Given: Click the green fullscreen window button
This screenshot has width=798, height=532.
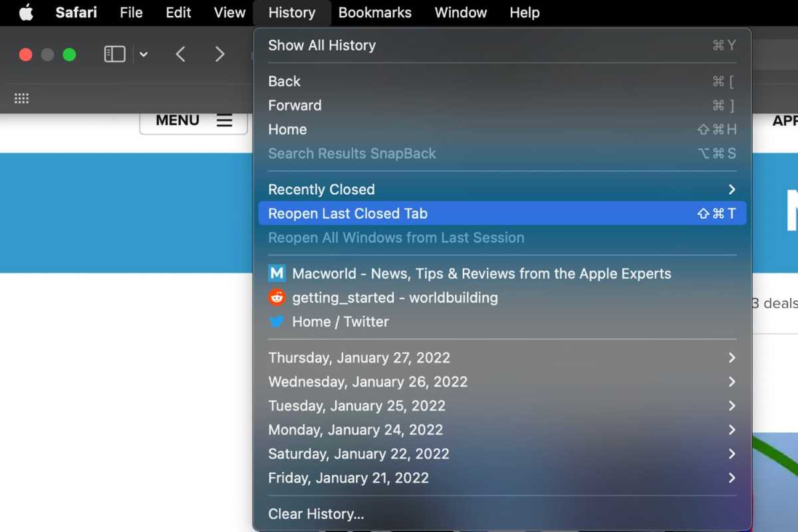Looking at the screenshot, I should point(69,55).
